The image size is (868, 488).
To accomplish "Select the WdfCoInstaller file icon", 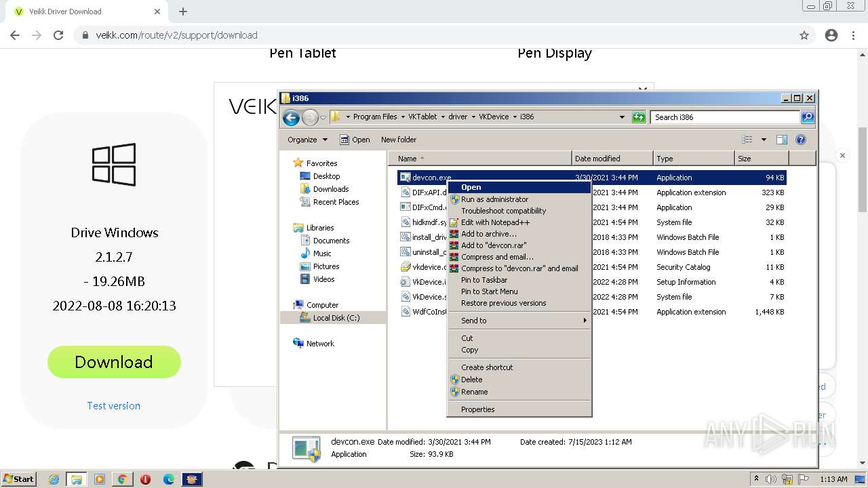I will click(405, 312).
